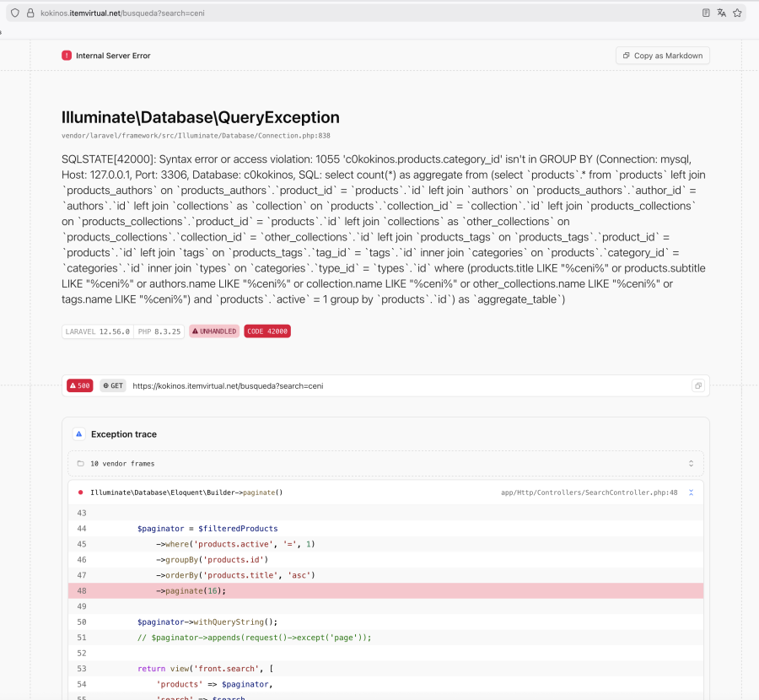The image size is (759, 700).
Task: Click the shield tracking protection icon
Action: click(x=14, y=13)
